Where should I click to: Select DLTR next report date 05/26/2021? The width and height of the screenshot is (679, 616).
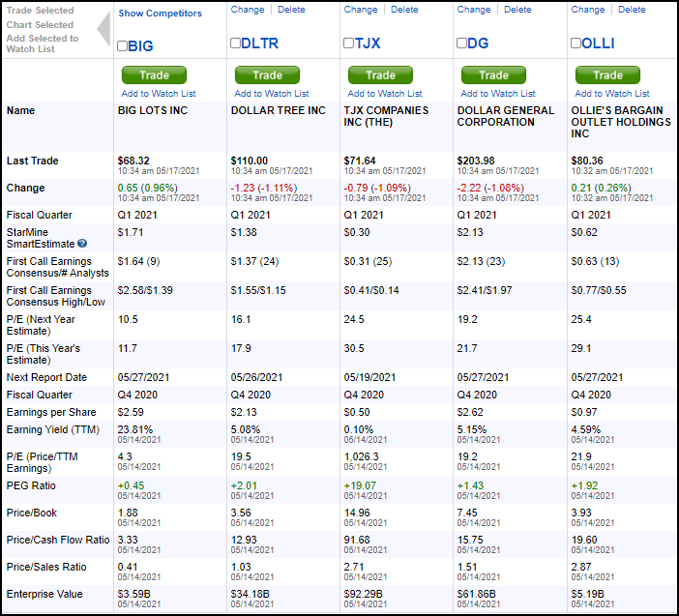[256, 377]
